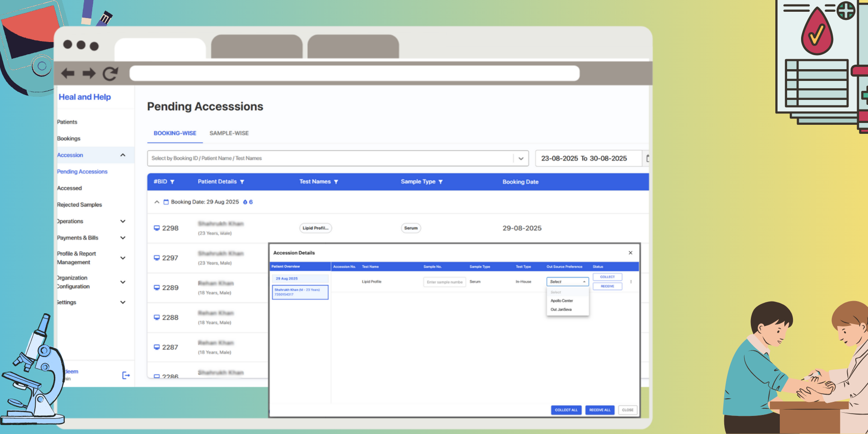
Task: Choose Apollo Center from dropdown list
Action: 561,301
